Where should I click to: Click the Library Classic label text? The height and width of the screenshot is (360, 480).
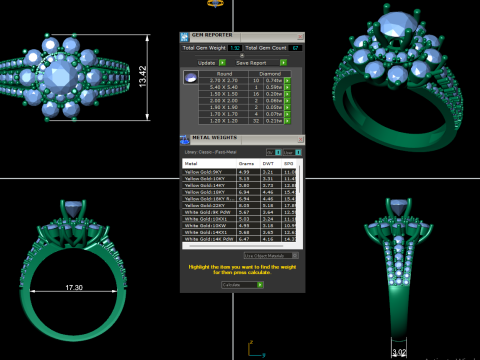click(x=210, y=152)
